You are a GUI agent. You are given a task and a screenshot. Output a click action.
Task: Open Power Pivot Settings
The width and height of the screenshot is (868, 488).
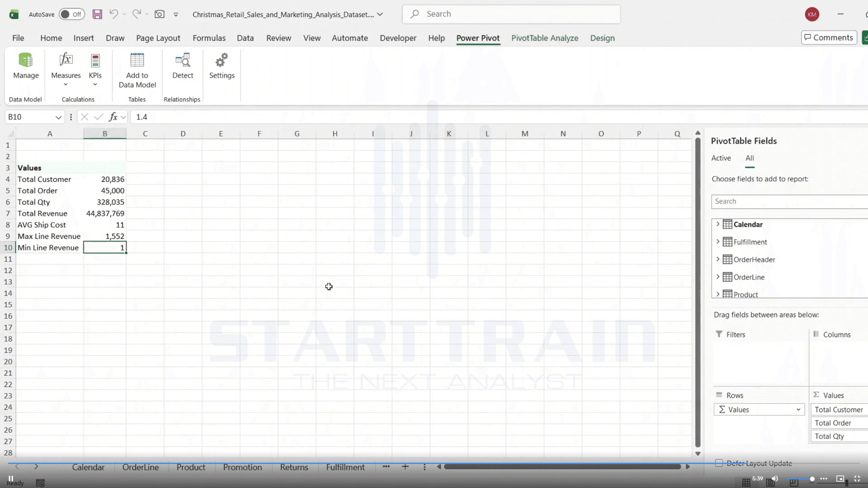222,66
